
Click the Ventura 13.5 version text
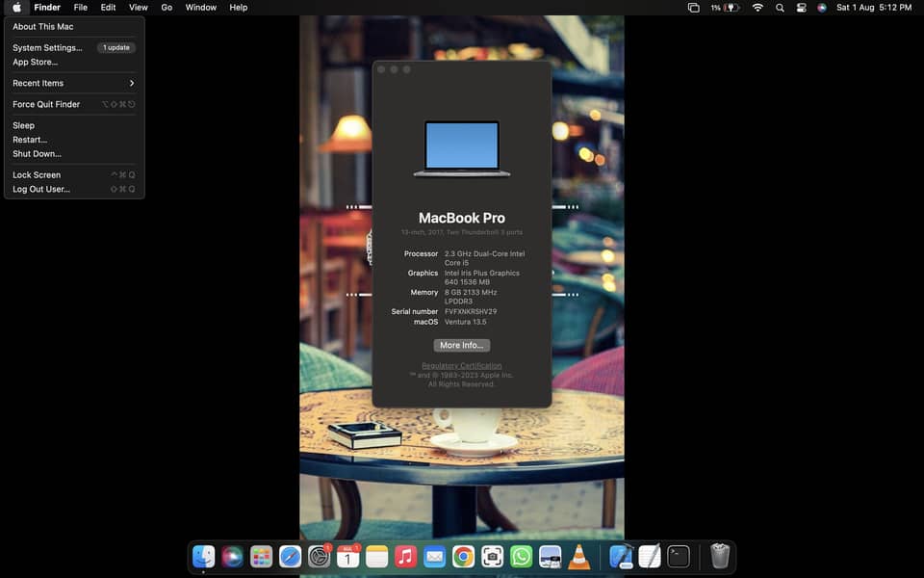[x=466, y=322]
